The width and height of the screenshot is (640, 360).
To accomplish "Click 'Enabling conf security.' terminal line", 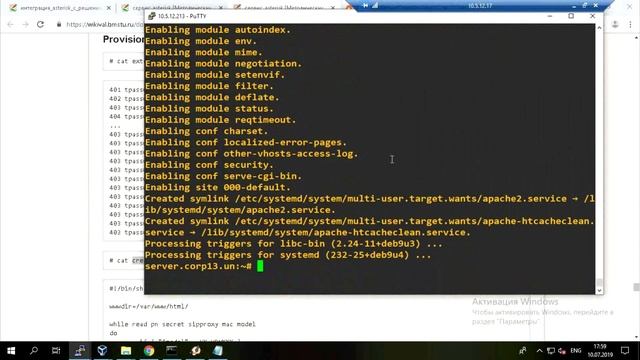I will [x=209, y=165].
